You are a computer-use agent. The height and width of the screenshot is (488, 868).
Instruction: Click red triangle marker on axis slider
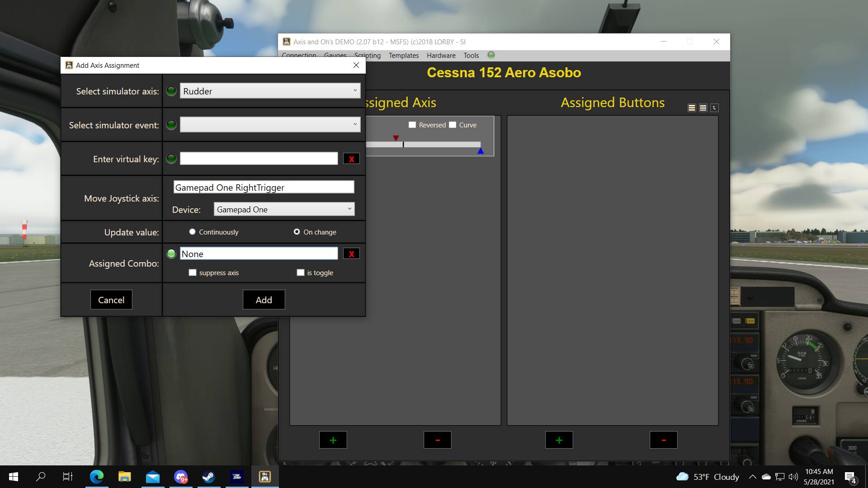coord(396,138)
